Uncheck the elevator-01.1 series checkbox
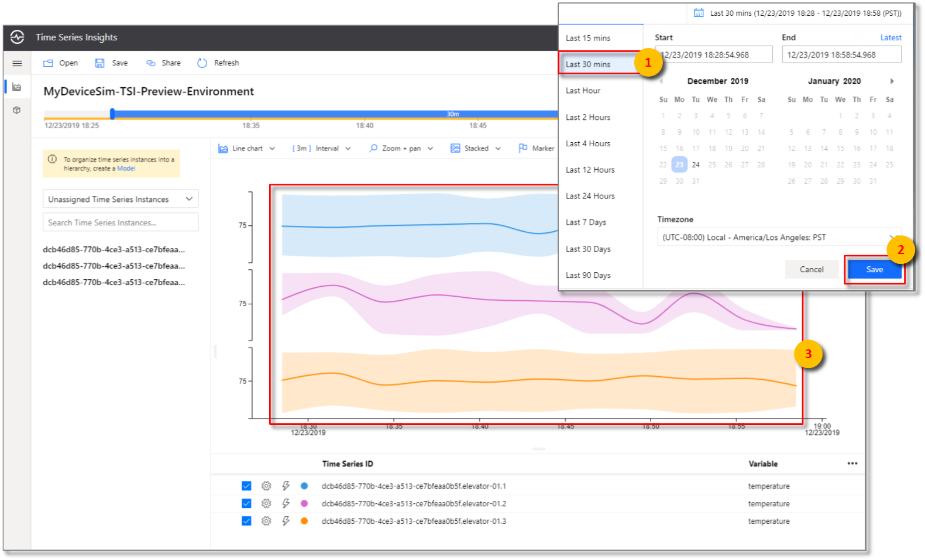 (x=246, y=486)
